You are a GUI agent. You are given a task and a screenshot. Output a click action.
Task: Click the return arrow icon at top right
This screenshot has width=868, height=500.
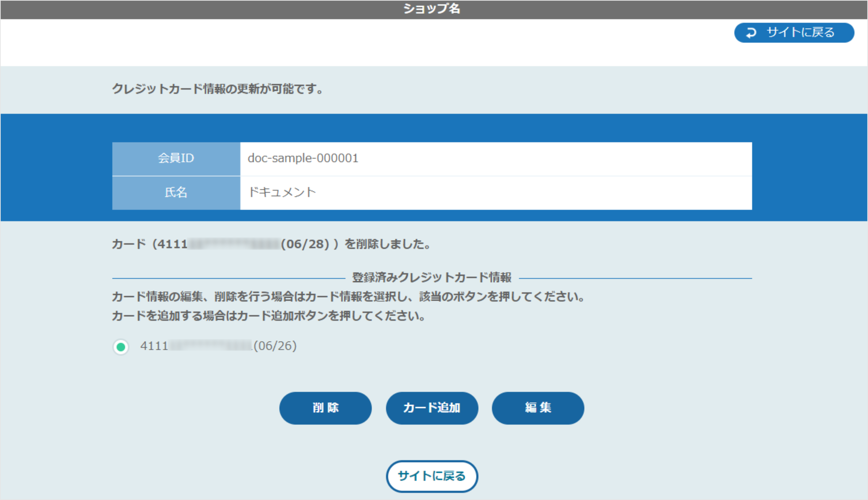point(751,33)
